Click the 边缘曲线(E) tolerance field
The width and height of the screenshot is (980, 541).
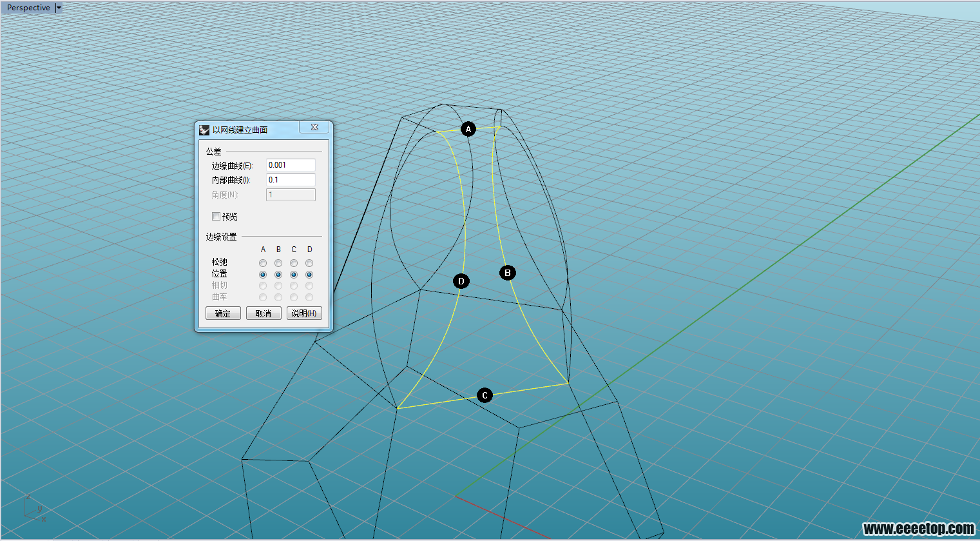click(291, 165)
